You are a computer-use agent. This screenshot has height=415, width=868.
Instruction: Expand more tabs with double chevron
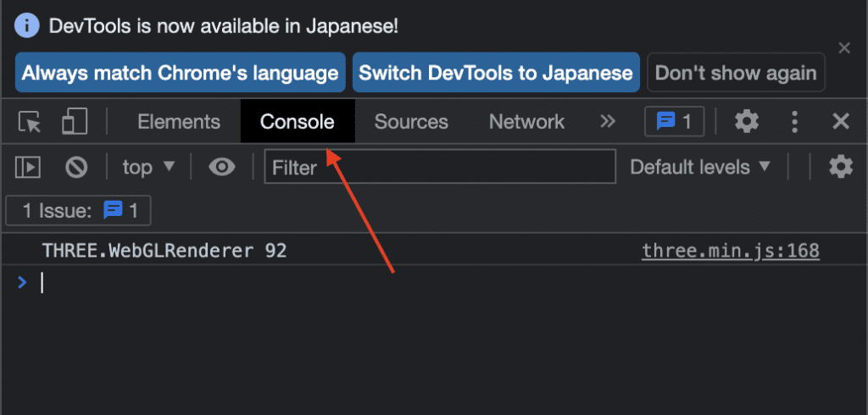[608, 121]
